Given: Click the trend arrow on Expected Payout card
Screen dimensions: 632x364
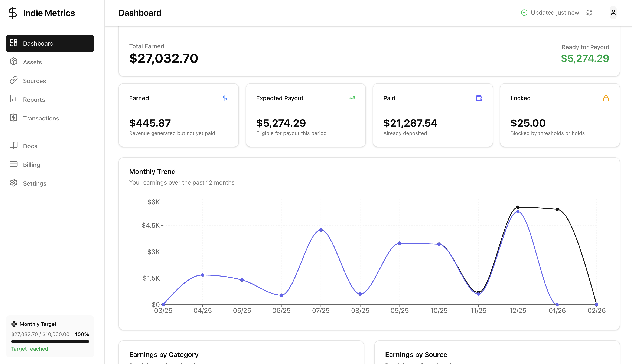Looking at the screenshot, I should coord(352,98).
